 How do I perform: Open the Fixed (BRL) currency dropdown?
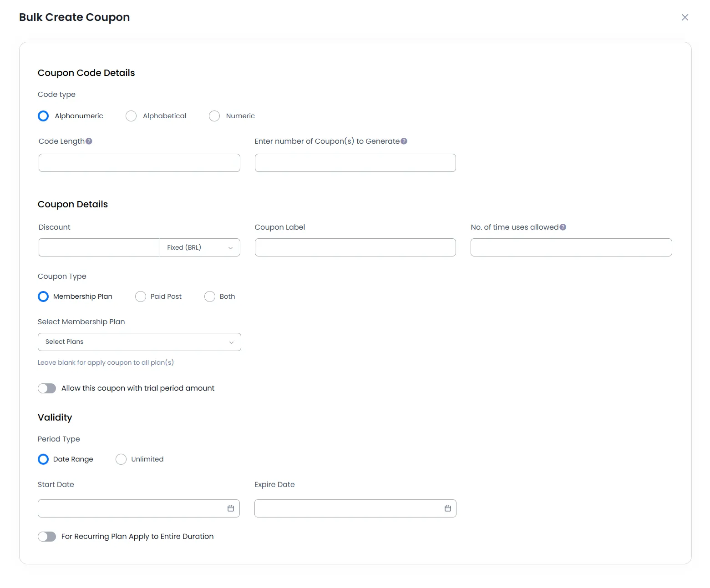199,247
